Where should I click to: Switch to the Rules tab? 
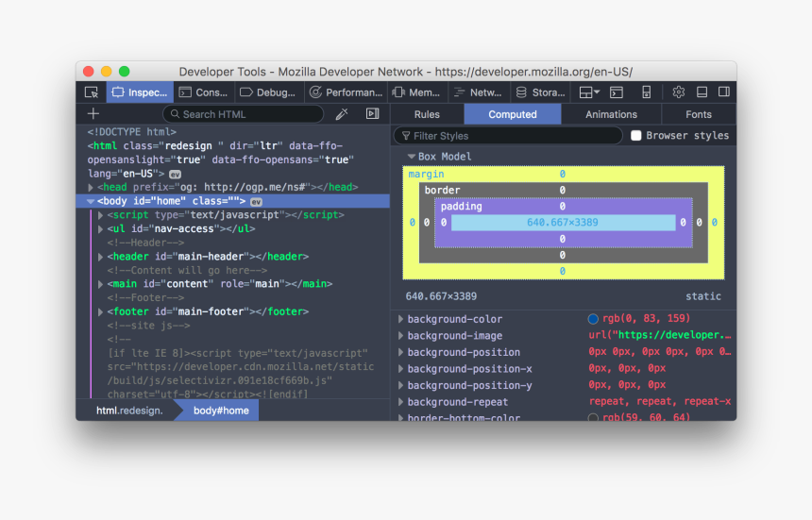click(x=427, y=114)
